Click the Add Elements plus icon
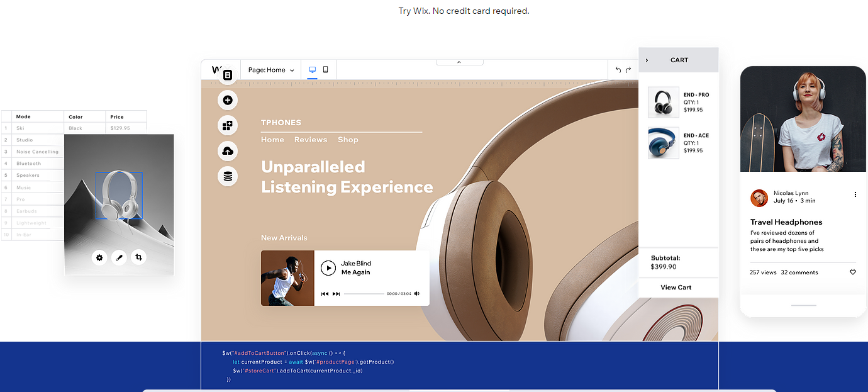This screenshot has width=868, height=392. [228, 100]
